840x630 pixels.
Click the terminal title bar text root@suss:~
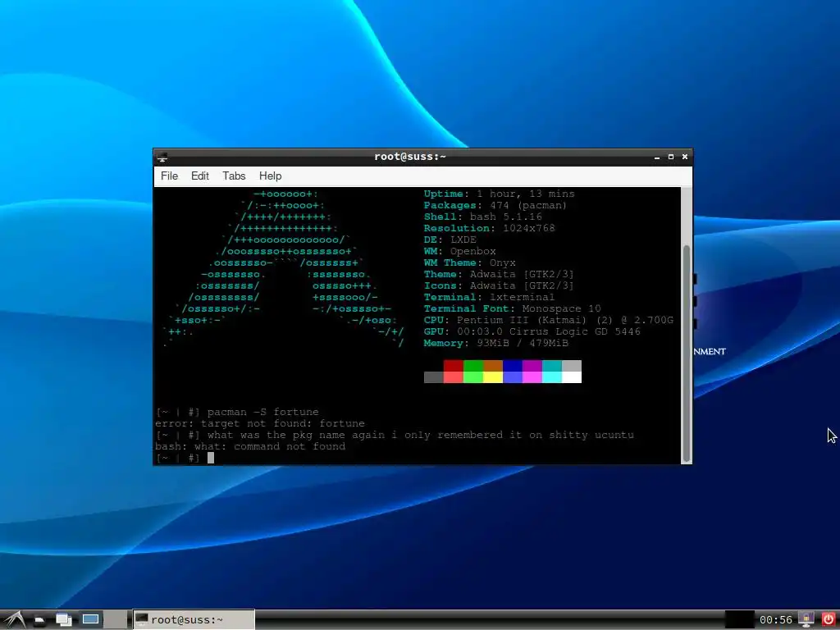pos(410,157)
